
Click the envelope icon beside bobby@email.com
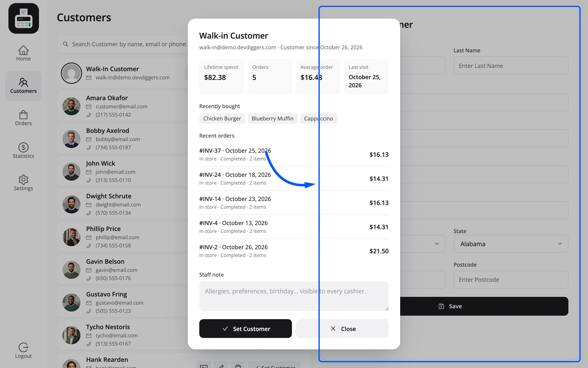89,139
